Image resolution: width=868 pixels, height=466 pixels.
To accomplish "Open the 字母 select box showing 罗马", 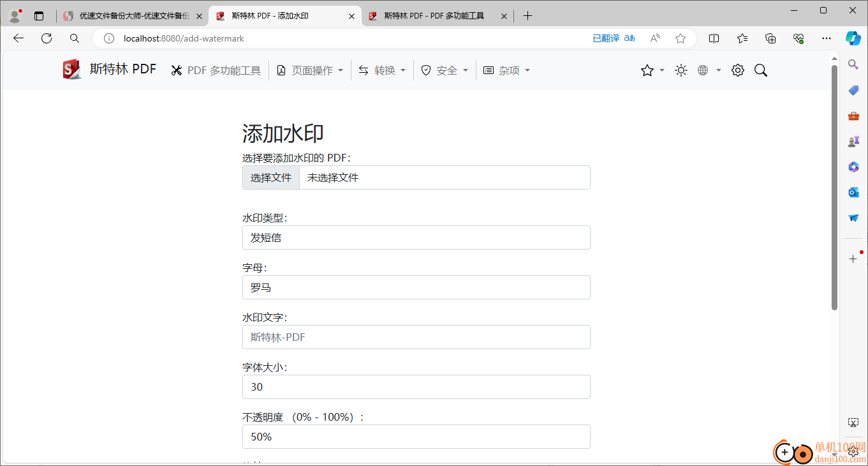I will click(x=416, y=287).
